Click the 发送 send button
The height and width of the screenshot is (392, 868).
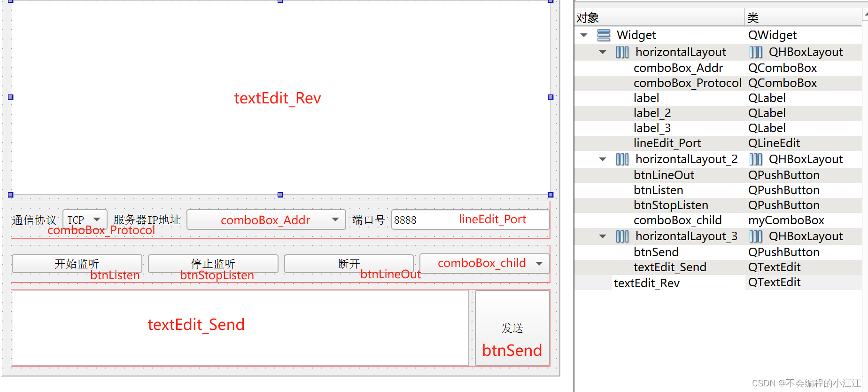pos(512,328)
